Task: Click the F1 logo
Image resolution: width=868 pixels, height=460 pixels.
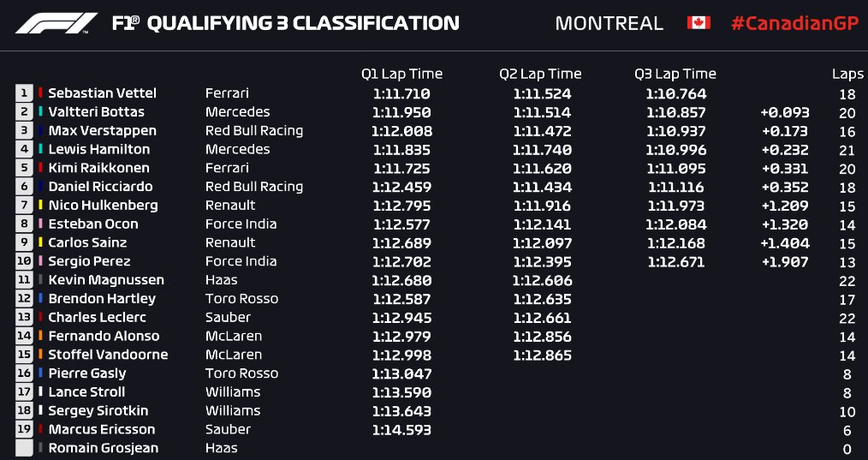Action: (x=56, y=23)
